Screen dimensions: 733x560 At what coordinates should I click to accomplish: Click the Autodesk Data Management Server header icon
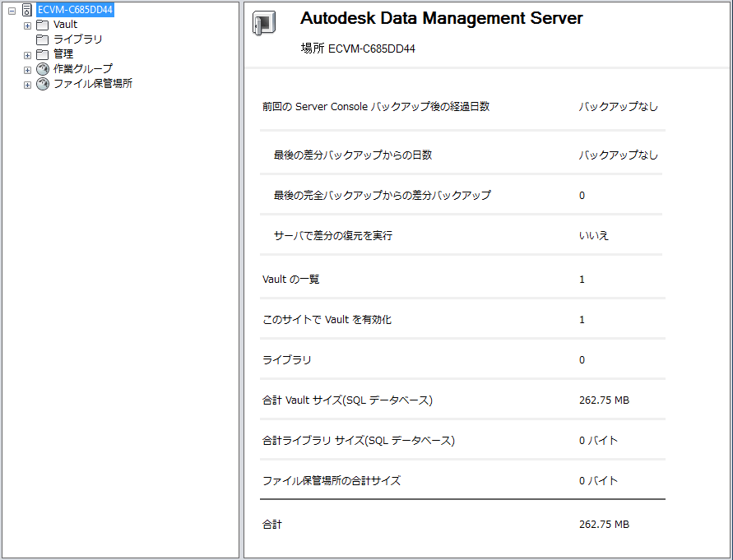coord(263,25)
